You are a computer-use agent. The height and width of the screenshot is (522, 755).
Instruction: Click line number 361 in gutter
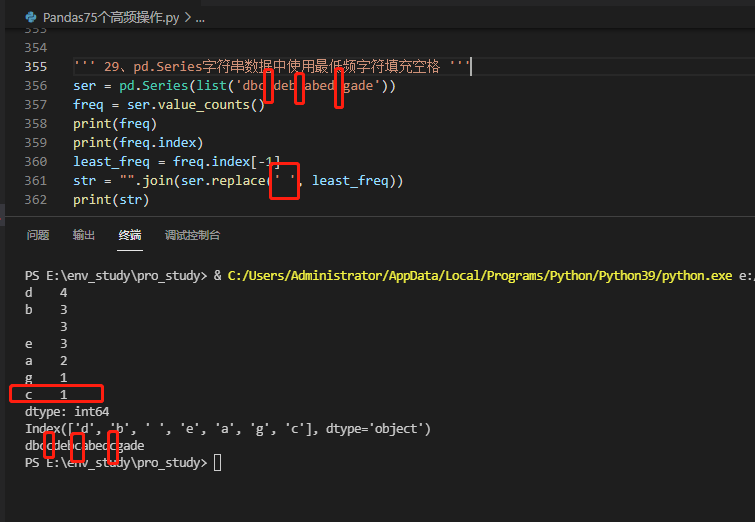pyautogui.click(x=36, y=181)
